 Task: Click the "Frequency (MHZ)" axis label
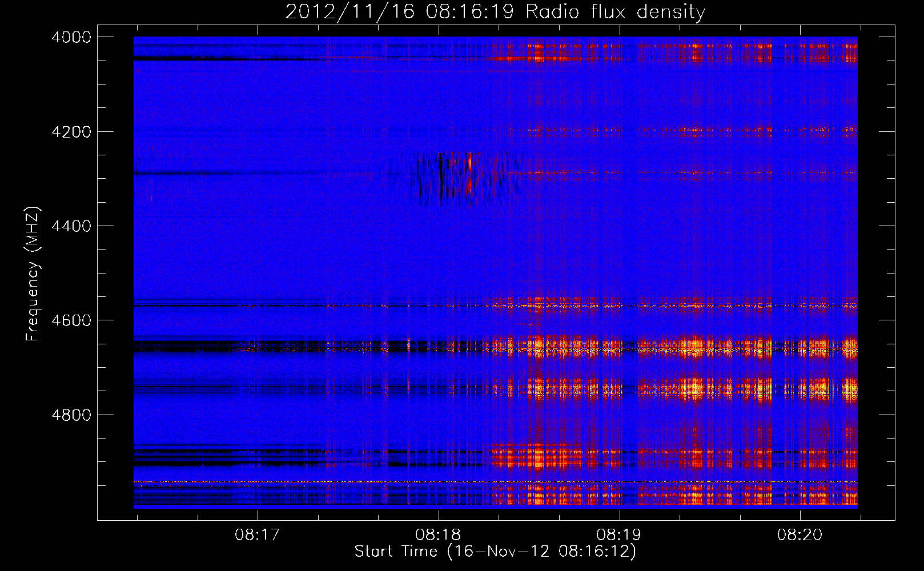coord(33,274)
